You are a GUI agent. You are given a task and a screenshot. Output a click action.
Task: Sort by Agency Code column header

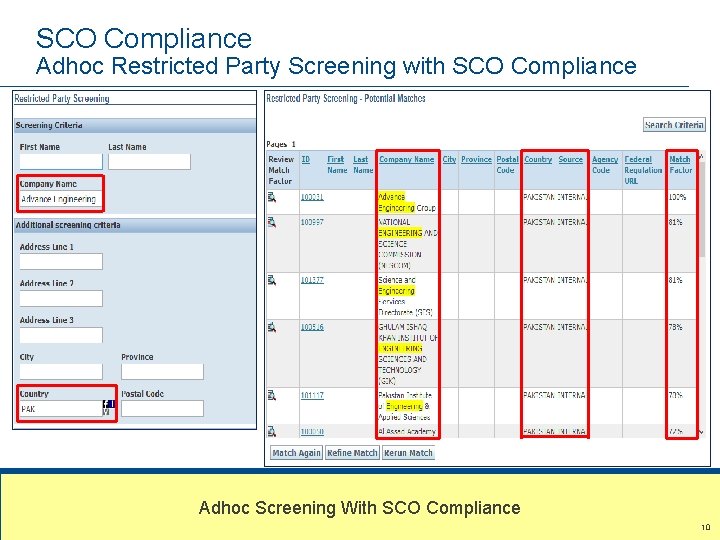[x=605, y=164]
